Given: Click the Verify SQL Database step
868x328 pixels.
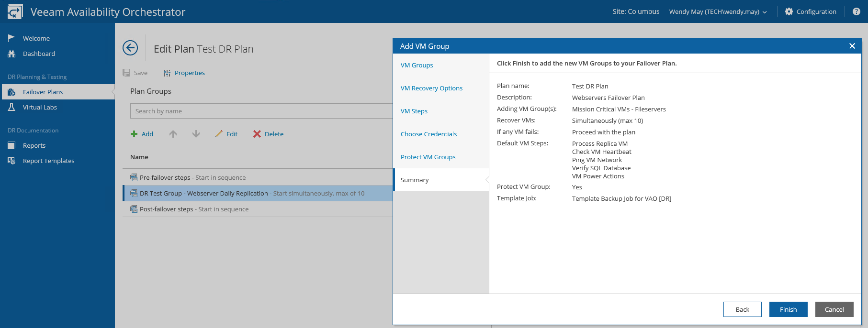Looking at the screenshot, I should pos(601,168).
